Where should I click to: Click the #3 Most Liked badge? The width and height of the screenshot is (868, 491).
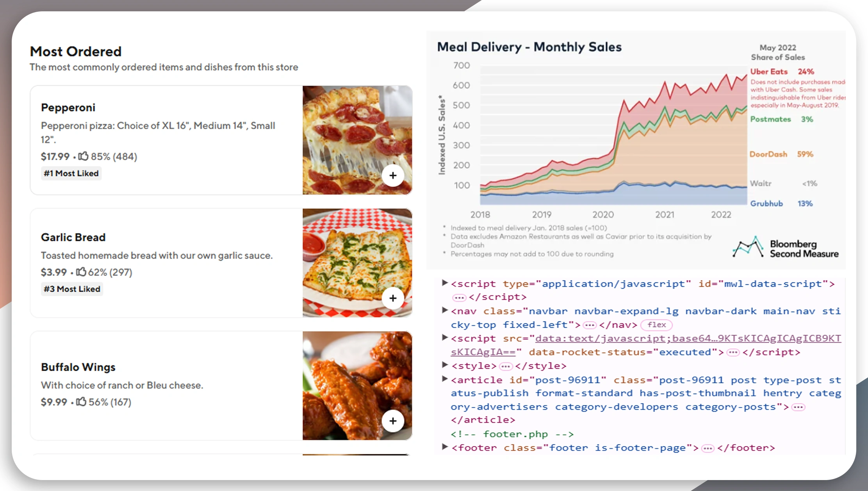pos(72,289)
